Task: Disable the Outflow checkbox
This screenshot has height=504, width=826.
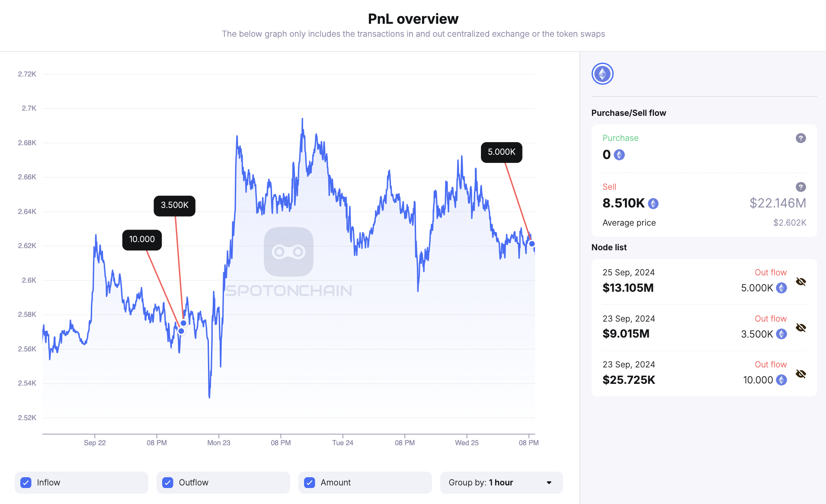Action: (x=167, y=482)
